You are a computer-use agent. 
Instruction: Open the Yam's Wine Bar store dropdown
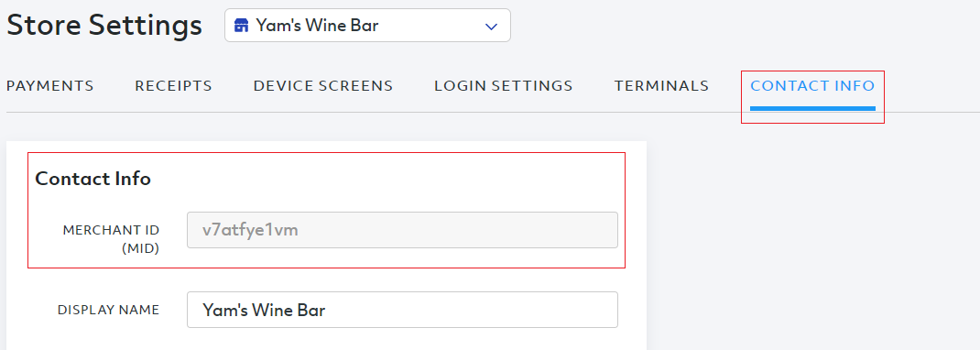point(367,26)
